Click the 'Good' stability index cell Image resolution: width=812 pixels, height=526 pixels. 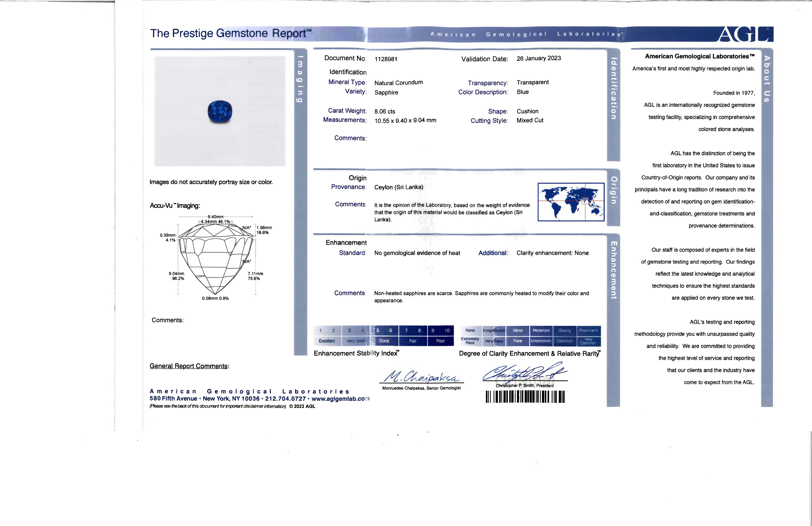384,341
